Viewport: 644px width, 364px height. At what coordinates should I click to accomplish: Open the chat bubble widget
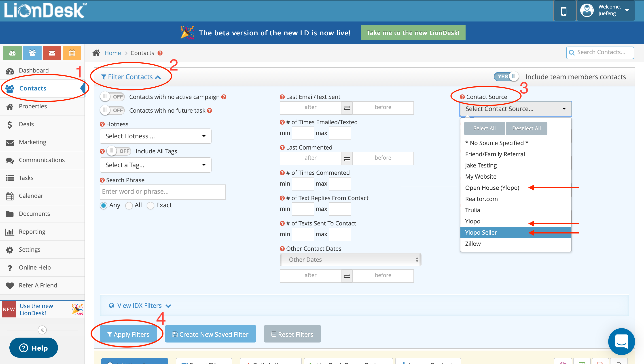621,341
